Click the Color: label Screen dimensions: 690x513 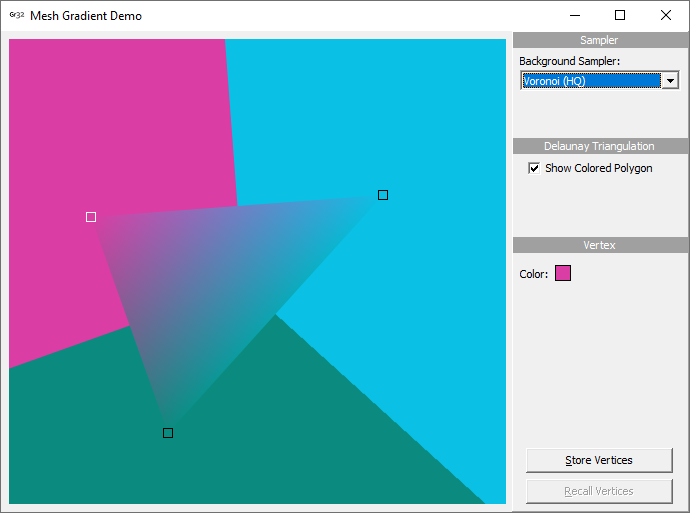click(533, 274)
